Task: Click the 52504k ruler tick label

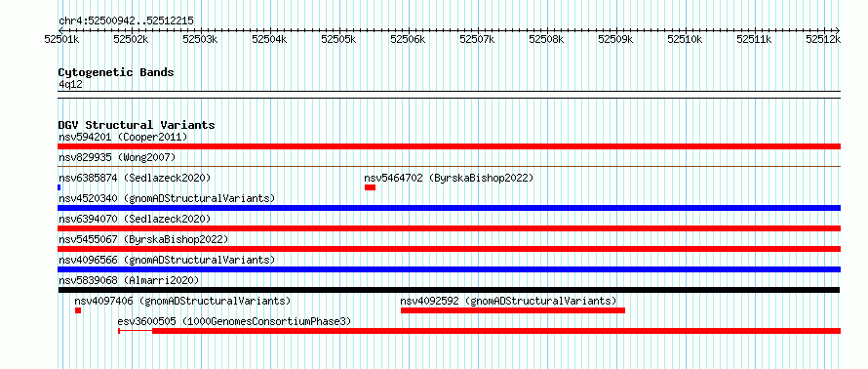Action: tap(269, 39)
